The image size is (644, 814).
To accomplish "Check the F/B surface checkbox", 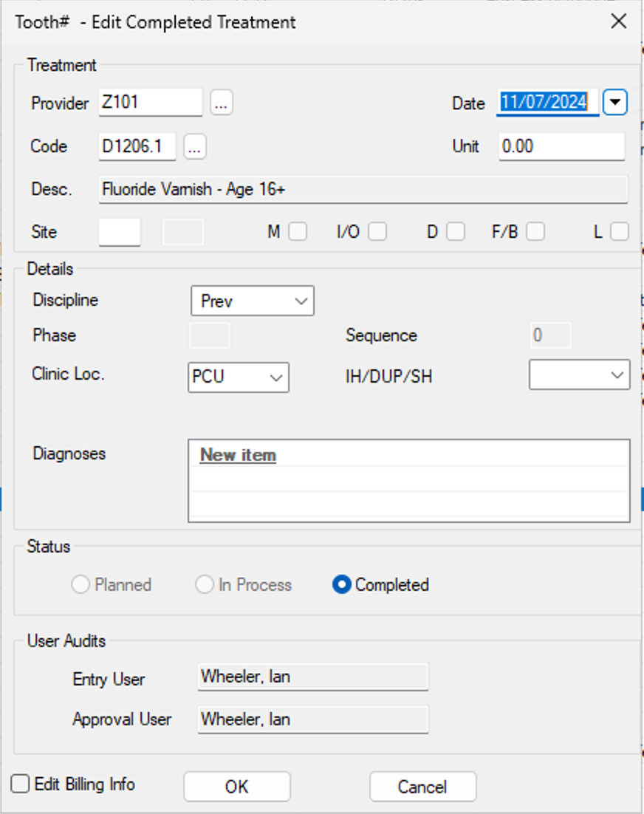I will pyautogui.click(x=535, y=231).
